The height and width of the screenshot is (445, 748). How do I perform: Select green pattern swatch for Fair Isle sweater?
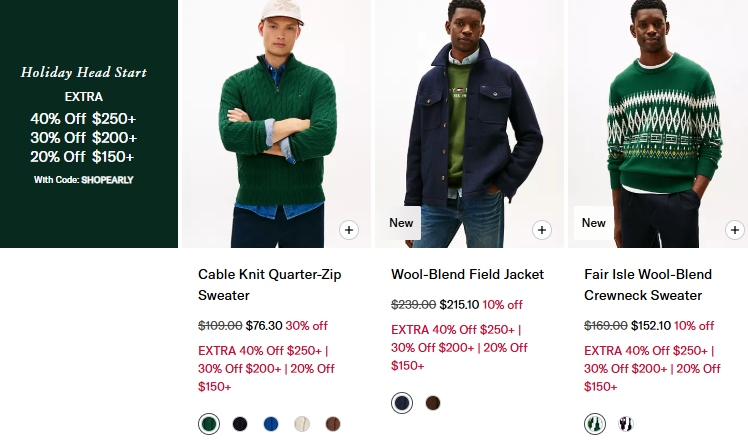point(594,424)
